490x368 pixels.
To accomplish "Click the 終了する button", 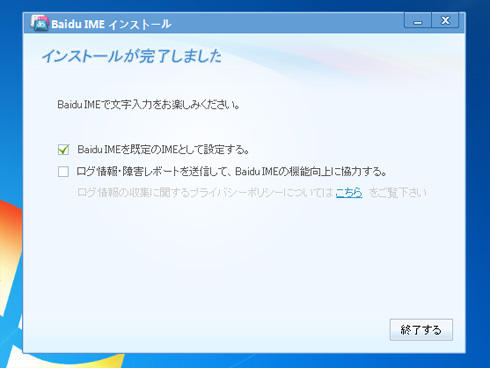I will (x=421, y=330).
